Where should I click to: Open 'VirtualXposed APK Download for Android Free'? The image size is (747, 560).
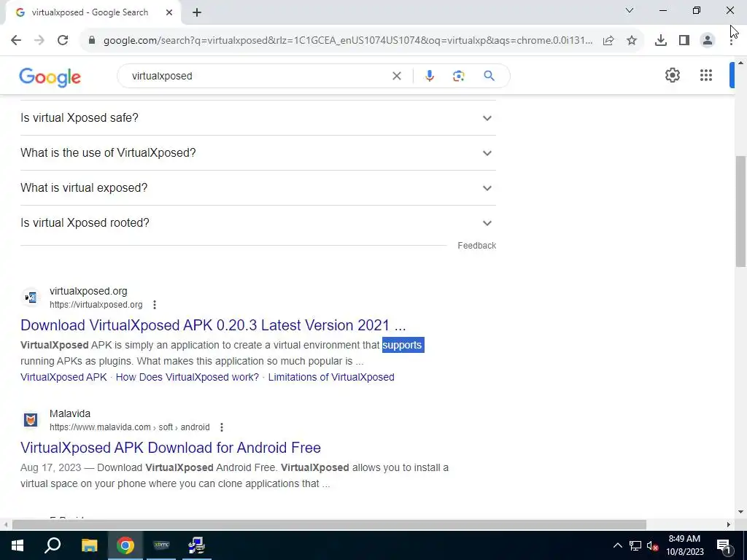[171, 448]
